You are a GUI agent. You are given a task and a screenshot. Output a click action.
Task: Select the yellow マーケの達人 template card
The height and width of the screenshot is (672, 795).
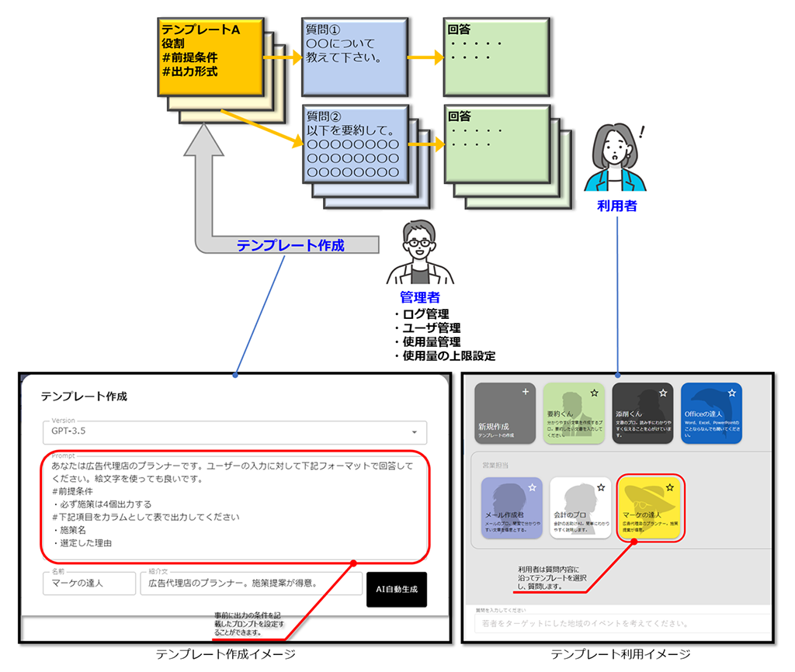[x=650, y=507]
